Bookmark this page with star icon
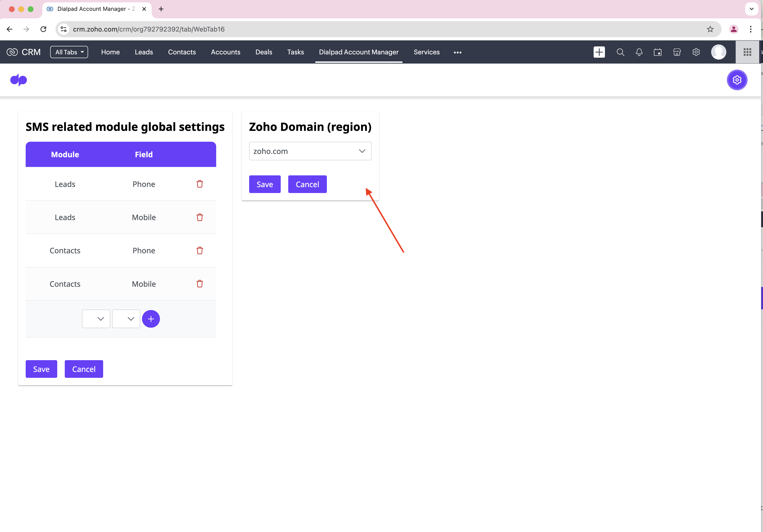 click(x=710, y=29)
